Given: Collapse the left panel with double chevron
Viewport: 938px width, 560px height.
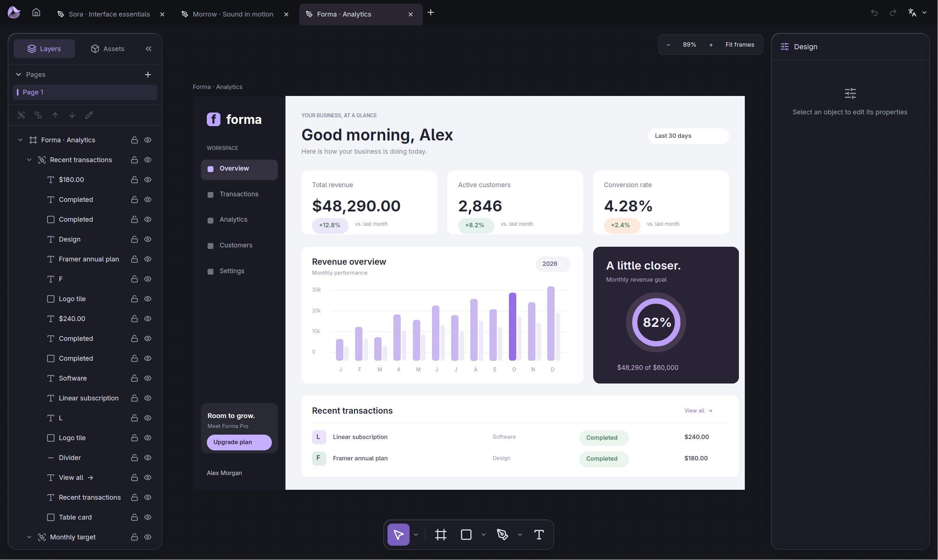Looking at the screenshot, I should 148,49.
